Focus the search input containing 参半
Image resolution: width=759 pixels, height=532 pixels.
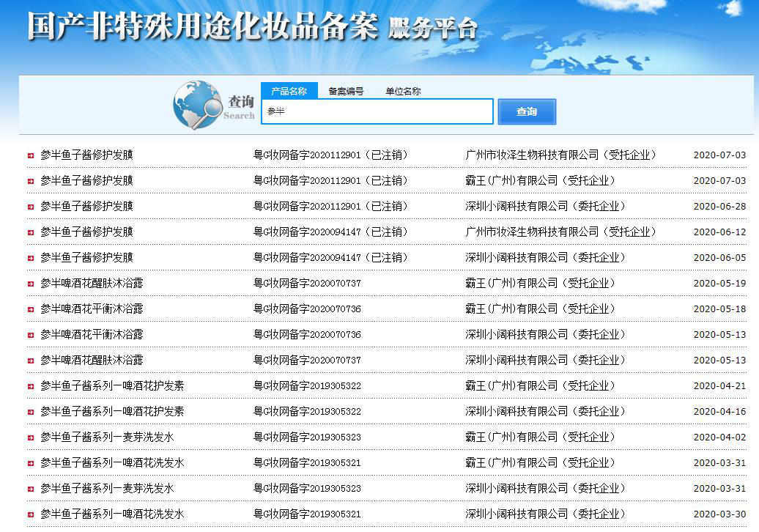coord(377,111)
